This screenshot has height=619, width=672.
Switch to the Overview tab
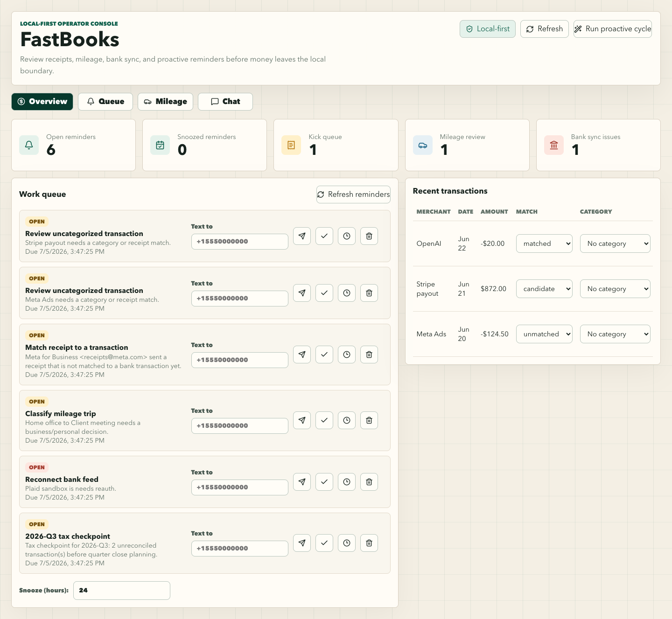coord(42,102)
